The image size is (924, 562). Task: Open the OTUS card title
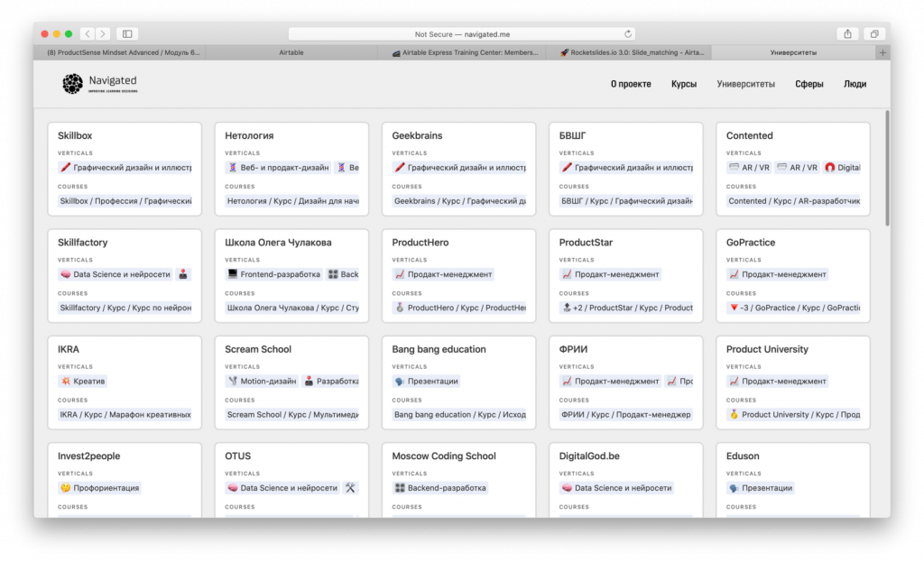point(237,456)
